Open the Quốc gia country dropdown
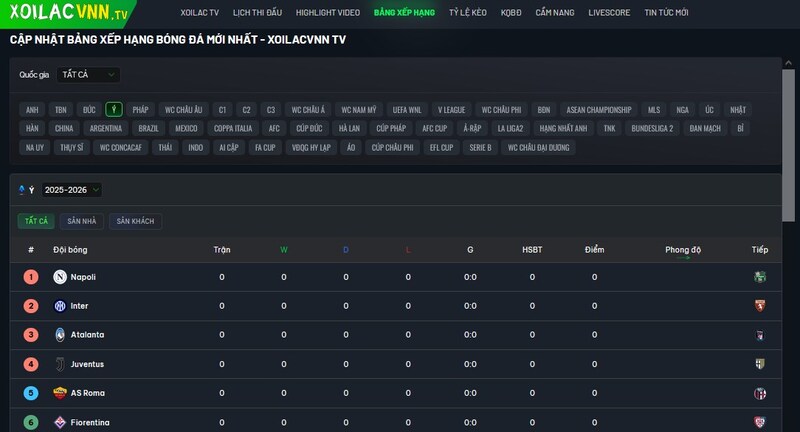This screenshot has height=432, width=800. coord(88,75)
